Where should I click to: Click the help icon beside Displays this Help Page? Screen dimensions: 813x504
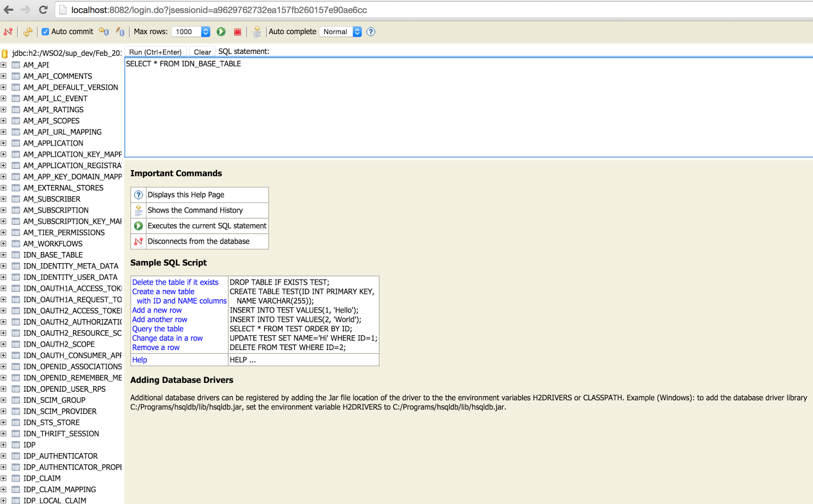point(138,195)
